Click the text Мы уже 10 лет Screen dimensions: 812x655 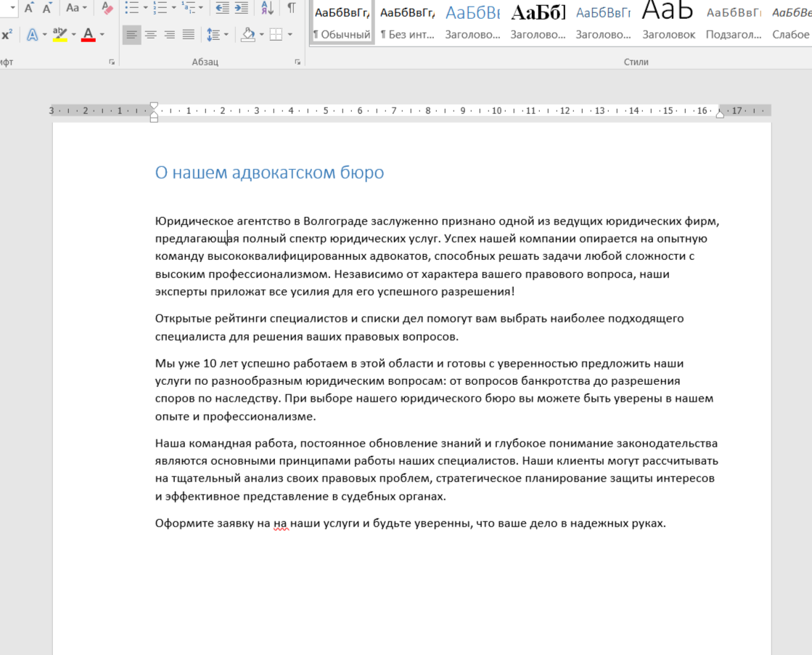pyautogui.click(x=196, y=363)
